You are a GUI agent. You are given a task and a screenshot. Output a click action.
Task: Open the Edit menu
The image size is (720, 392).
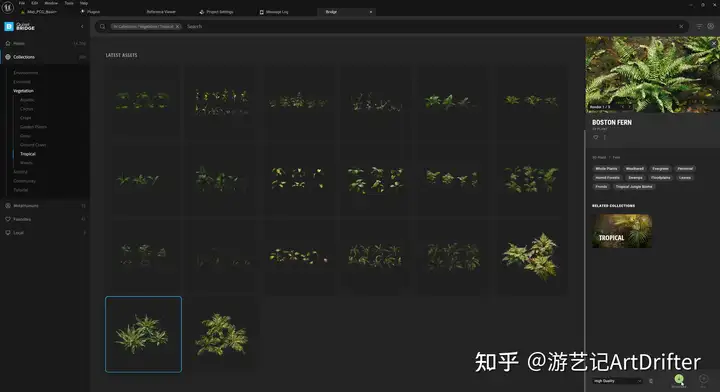34,3
